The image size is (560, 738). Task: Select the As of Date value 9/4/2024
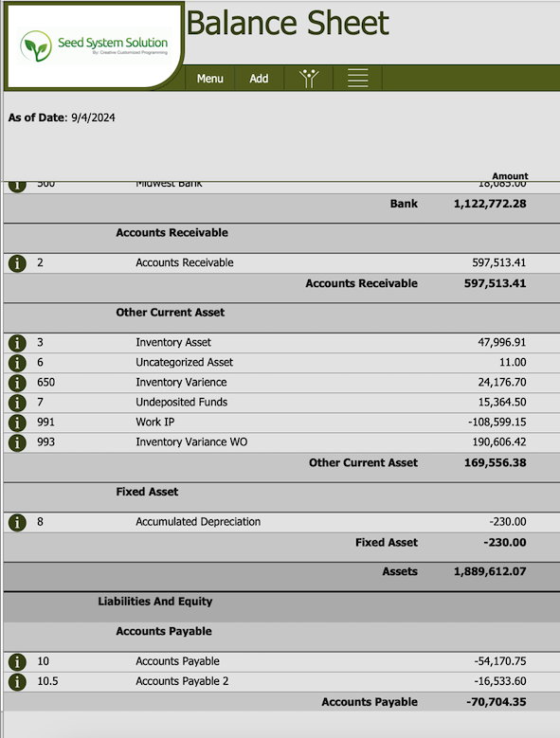point(93,117)
